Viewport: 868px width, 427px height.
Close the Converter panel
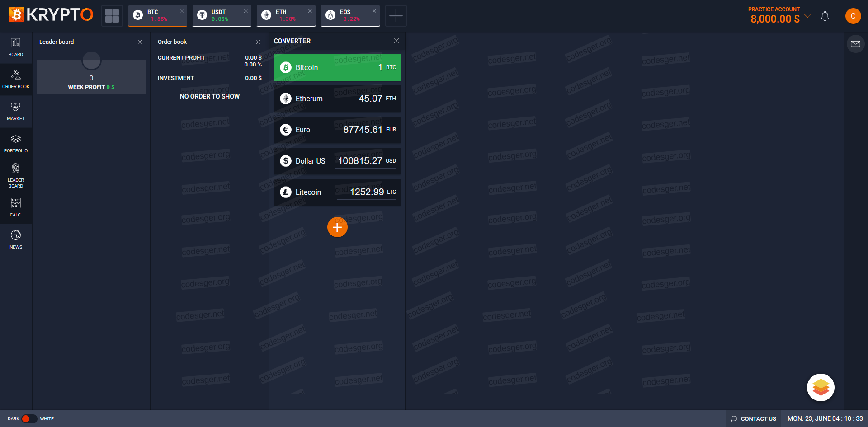pyautogui.click(x=396, y=41)
